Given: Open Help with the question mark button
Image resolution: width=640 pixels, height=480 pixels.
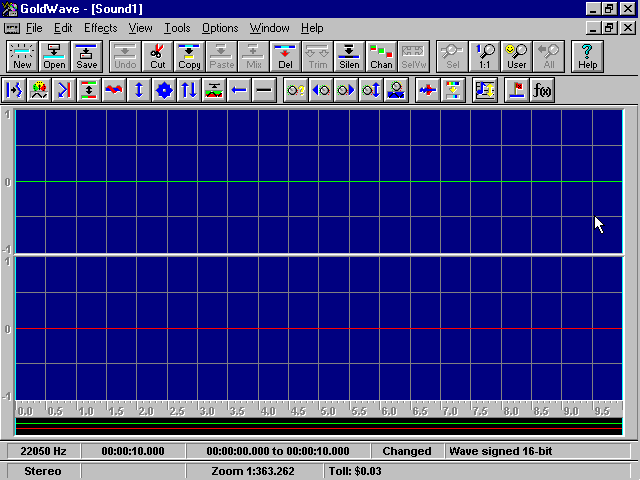Looking at the screenshot, I should click(x=587, y=56).
